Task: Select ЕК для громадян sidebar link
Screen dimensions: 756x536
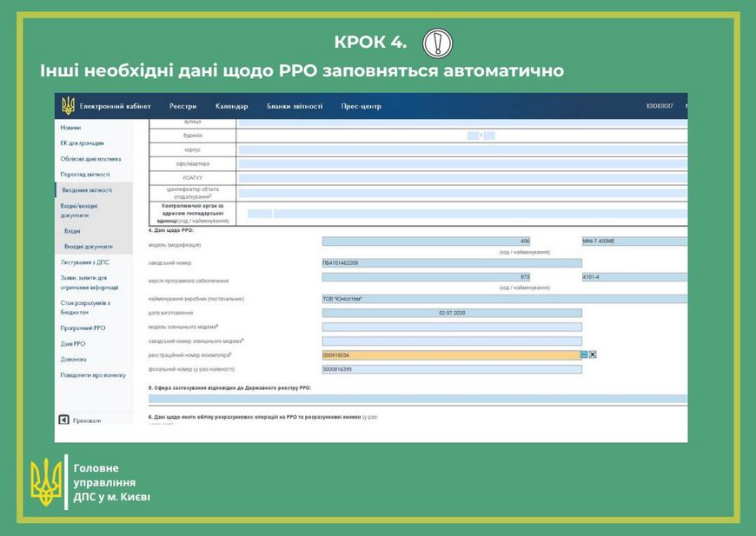Action: (82, 143)
